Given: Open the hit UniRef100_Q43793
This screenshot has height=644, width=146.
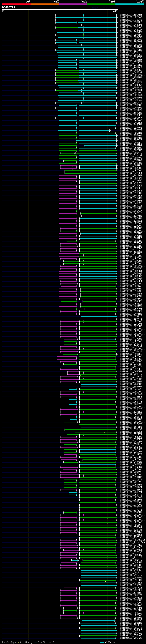Looking at the screenshot, I should (131, 25).
